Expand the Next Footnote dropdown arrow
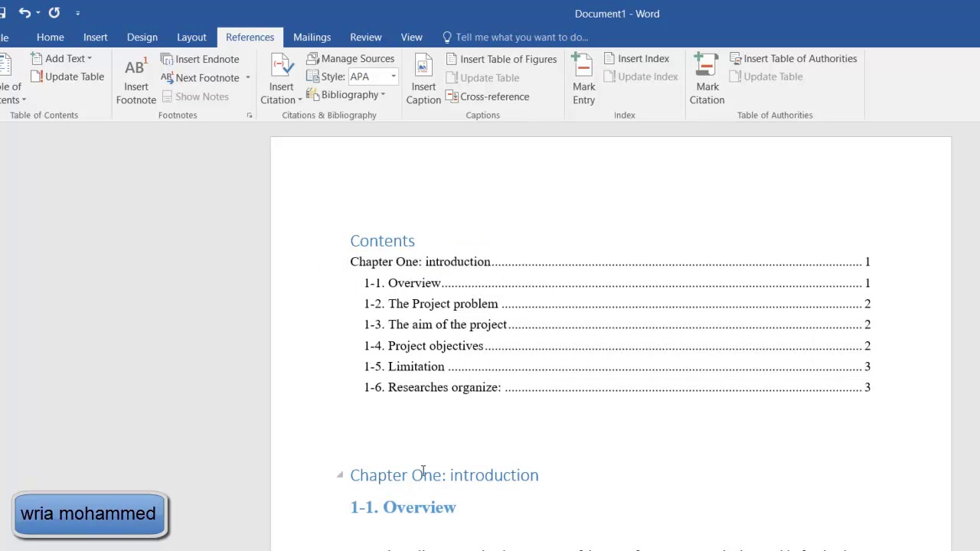This screenshot has width=980, height=551. (247, 77)
